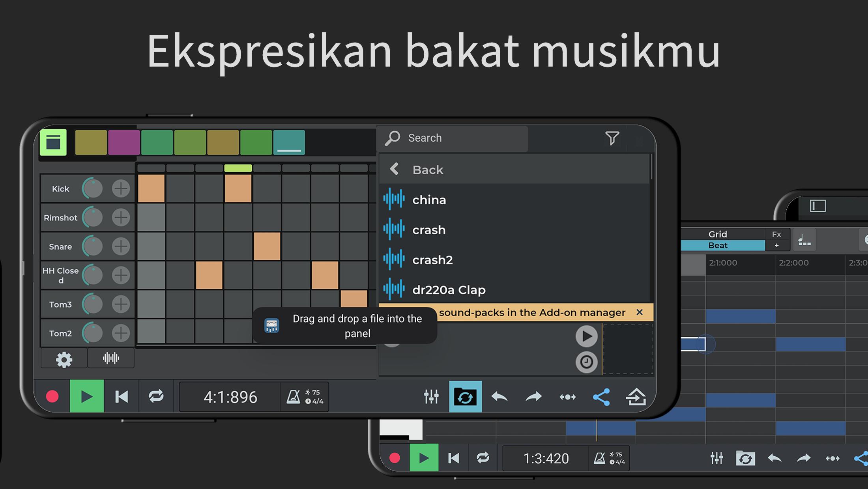This screenshot has height=489, width=868.
Task: Click the dashed drop panel area
Action: [628, 349]
